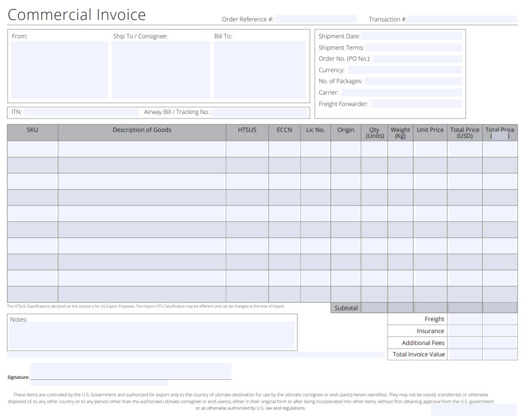The height and width of the screenshot is (420, 528).
Task: Select the Currency input field
Action: [x=406, y=70]
